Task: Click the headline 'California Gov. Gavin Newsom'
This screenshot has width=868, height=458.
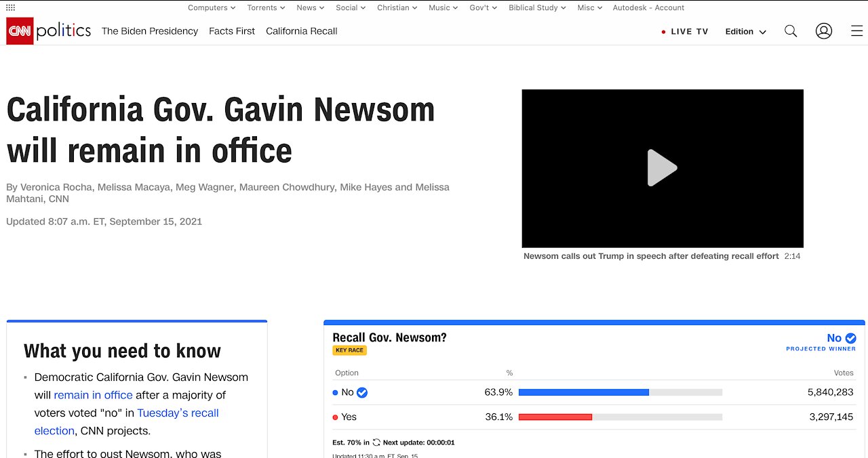Action: coord(220,110)
